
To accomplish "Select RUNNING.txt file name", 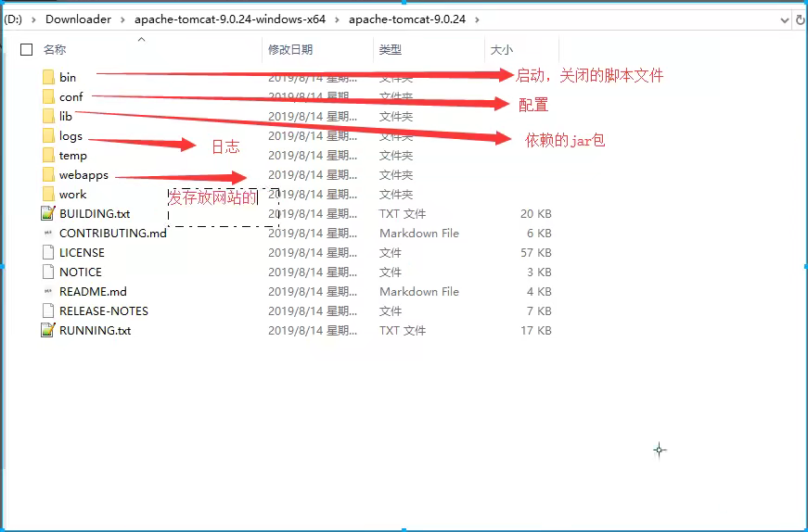I will click(96, 330).
